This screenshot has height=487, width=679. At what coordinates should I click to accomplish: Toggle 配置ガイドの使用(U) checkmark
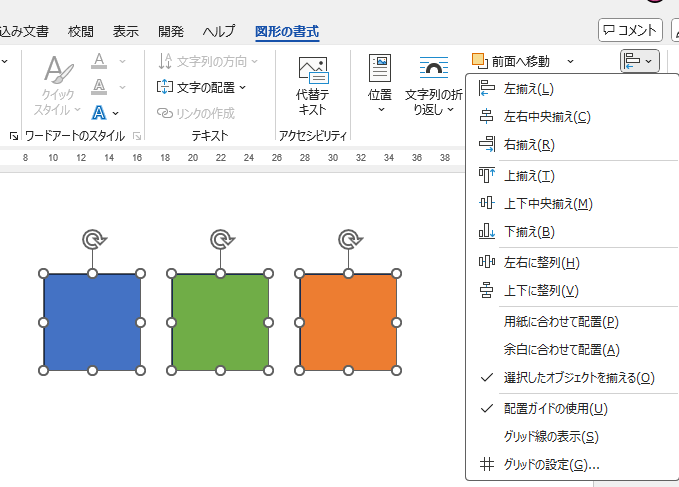click(x=574, y=409)
